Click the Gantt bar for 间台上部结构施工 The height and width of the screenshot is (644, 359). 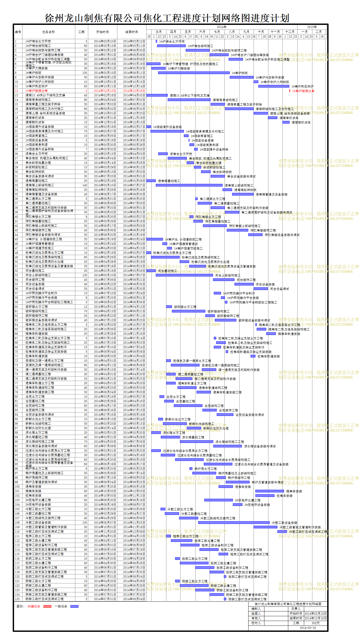(184, 275)
